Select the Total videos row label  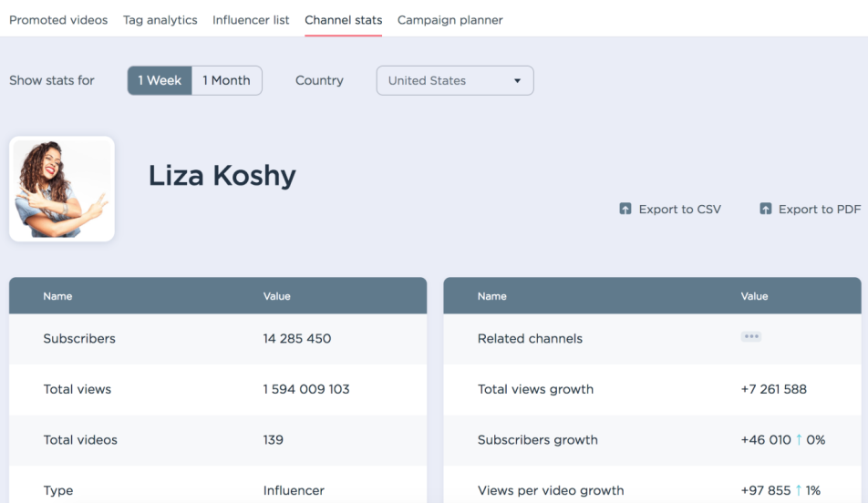click(x=80, y=440)
